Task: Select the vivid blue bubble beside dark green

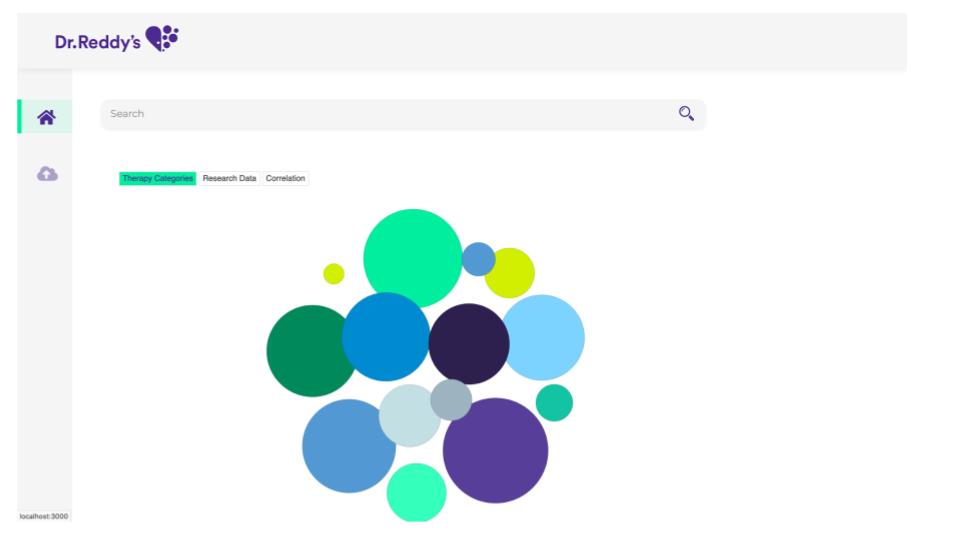Action: pyautogui.click(x=385, y=337)
